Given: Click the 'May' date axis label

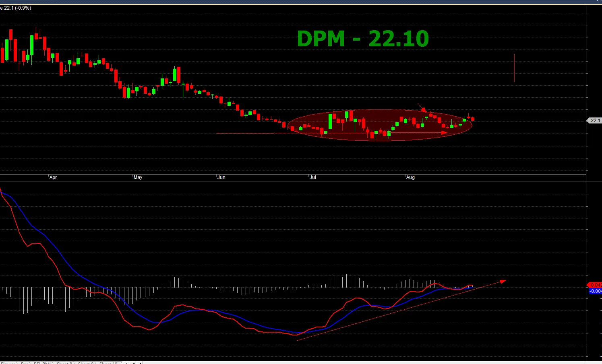Looking at the screenshot, I should [138, 177].
